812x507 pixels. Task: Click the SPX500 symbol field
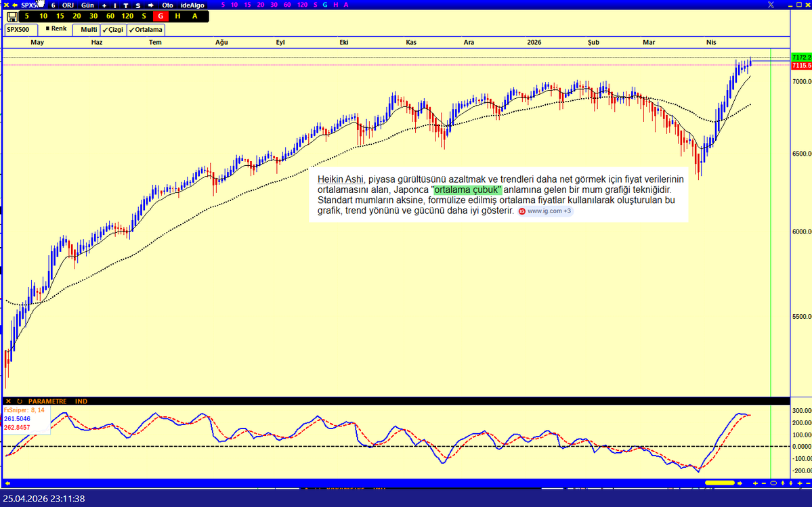20,30
